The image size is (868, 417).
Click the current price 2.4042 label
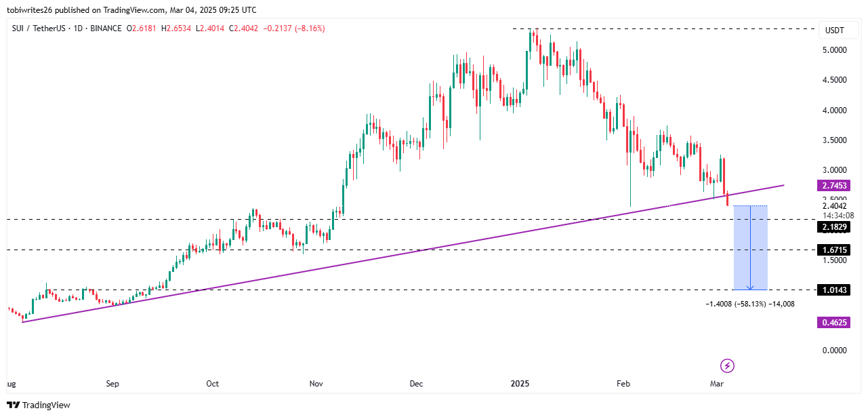point(833,206)
